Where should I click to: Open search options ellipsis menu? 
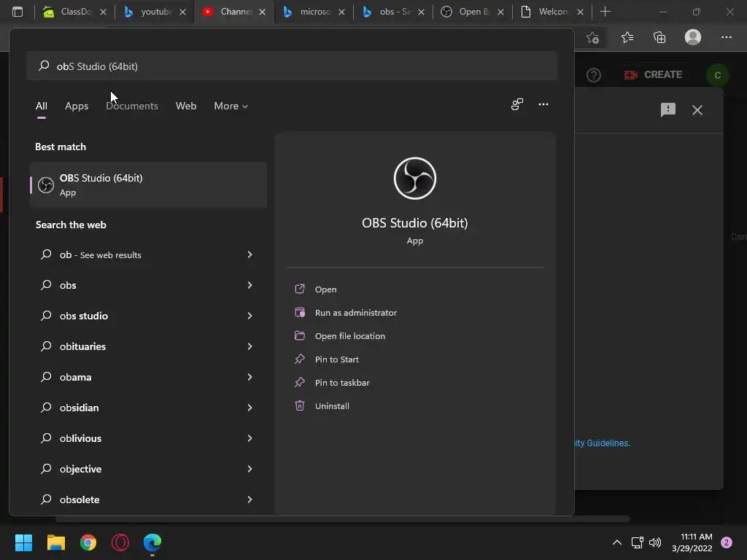[543, 104]
